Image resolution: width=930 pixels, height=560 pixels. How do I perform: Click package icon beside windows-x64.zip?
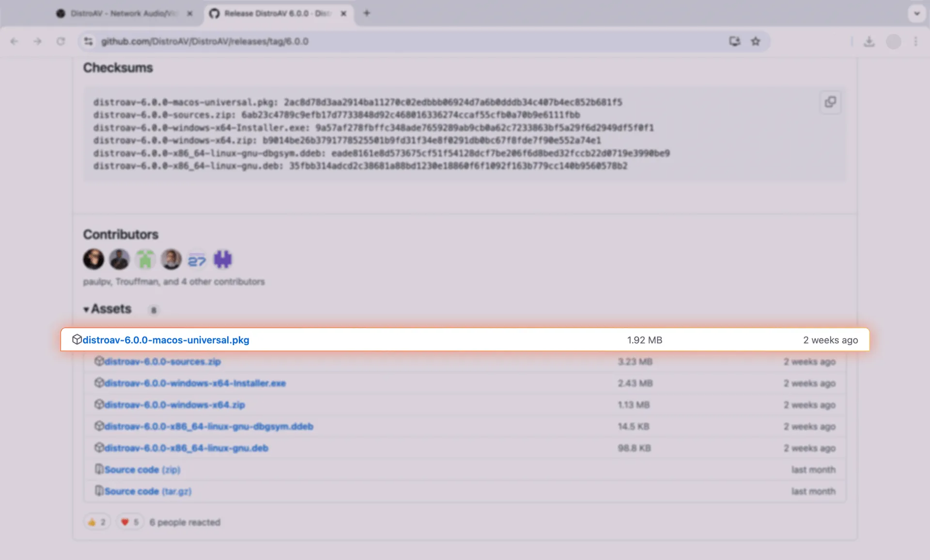(99, 404)
